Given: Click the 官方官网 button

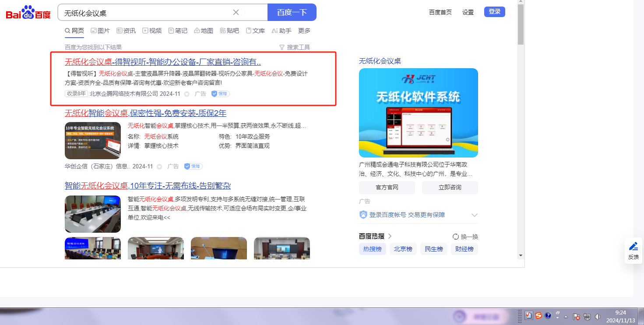Looking at the screenshot, I should 387,187.
